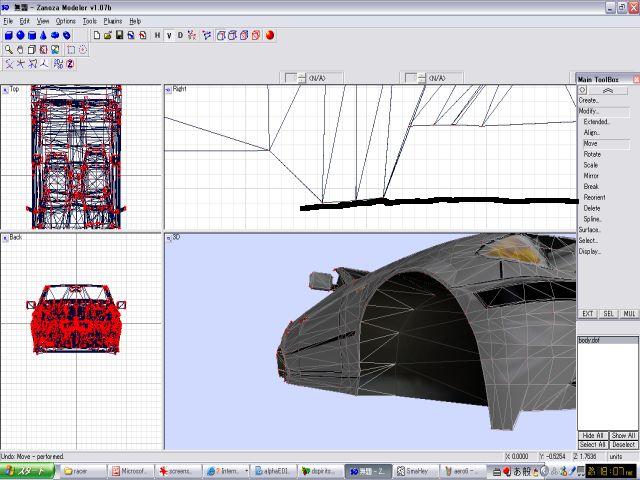Image resolution: width=640 pixels, height=480 pixels.
Task: Click the Open folder toolbar icon
Action: [x=107, y=35]
